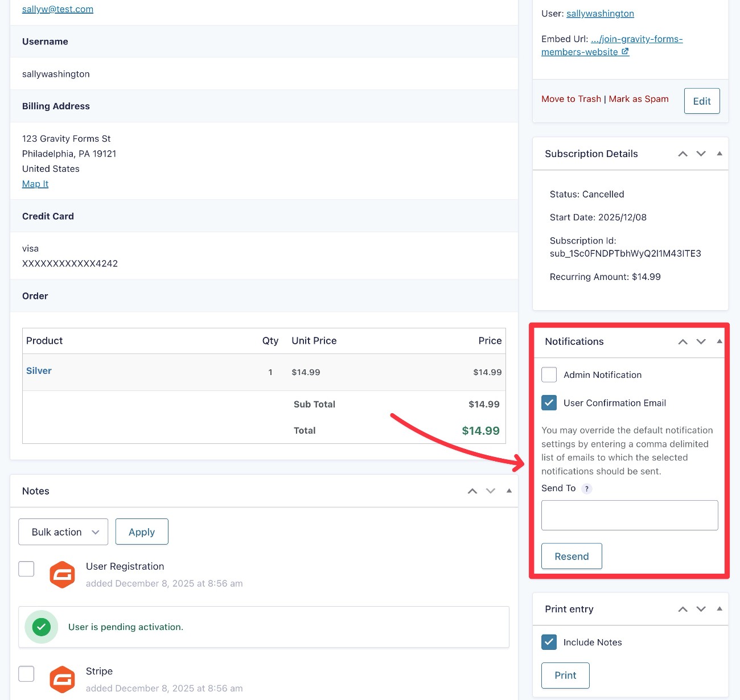Click subscription ID sub_1Sc0FNDPTbhWyQ2I1M43ITE3

pos(626,254)
